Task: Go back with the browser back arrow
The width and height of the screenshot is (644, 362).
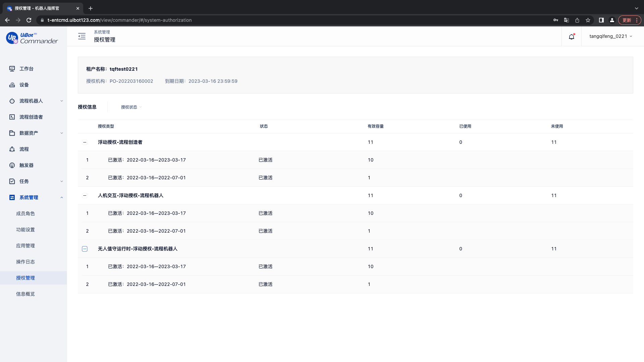Action: (x=7, y=20)
